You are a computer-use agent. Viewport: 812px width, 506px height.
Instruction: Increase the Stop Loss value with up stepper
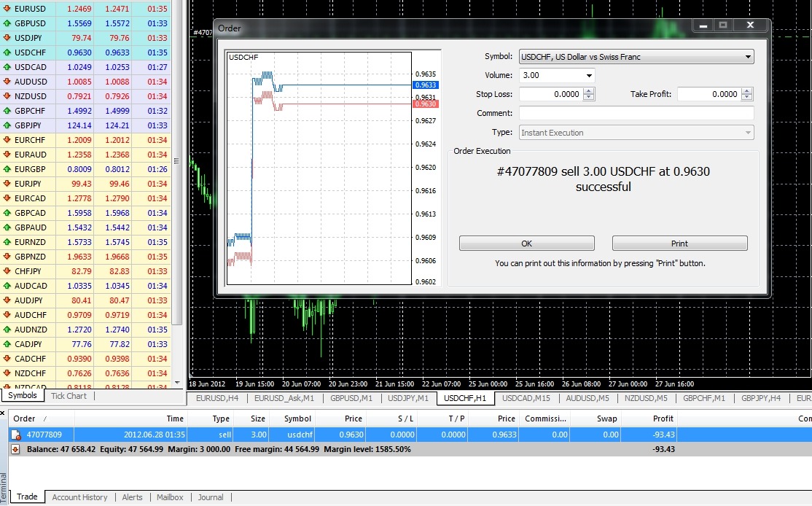(x=589, y=91)
